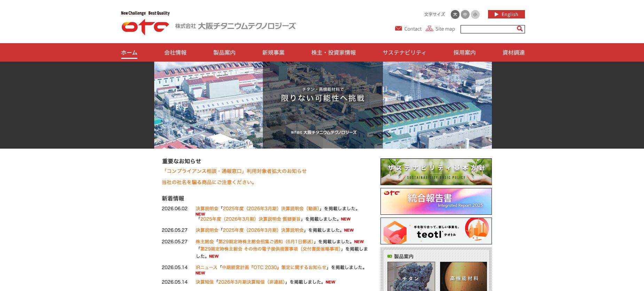The image size is (644, 291).
Task: Open 第29期定時株主総会招集ご通知 link
Action: [266, 242]
